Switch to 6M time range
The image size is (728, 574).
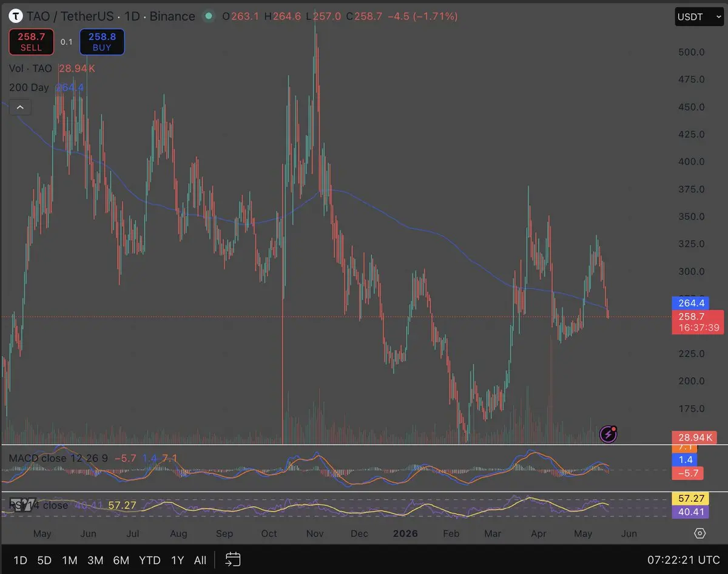pos(121,560)
